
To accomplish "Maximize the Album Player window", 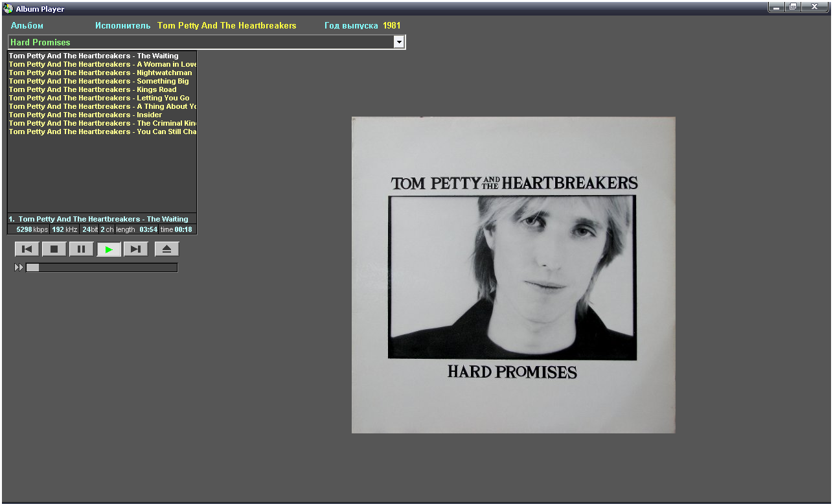I will [793, 7].
